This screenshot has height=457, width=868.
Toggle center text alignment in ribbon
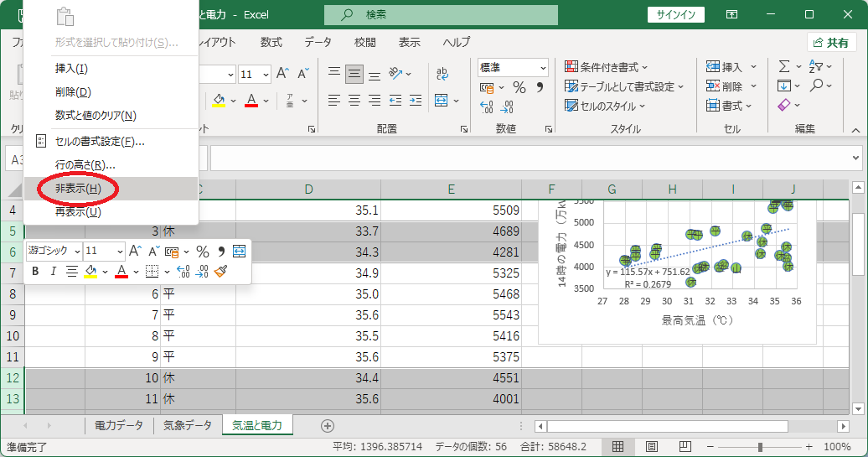point(354,101)
